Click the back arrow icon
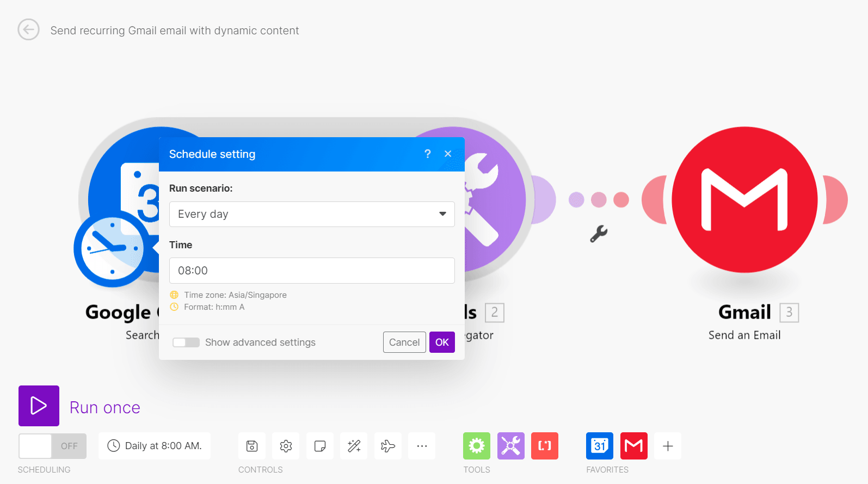The width and height of the screenshot is (868, 484). [28, 30]
